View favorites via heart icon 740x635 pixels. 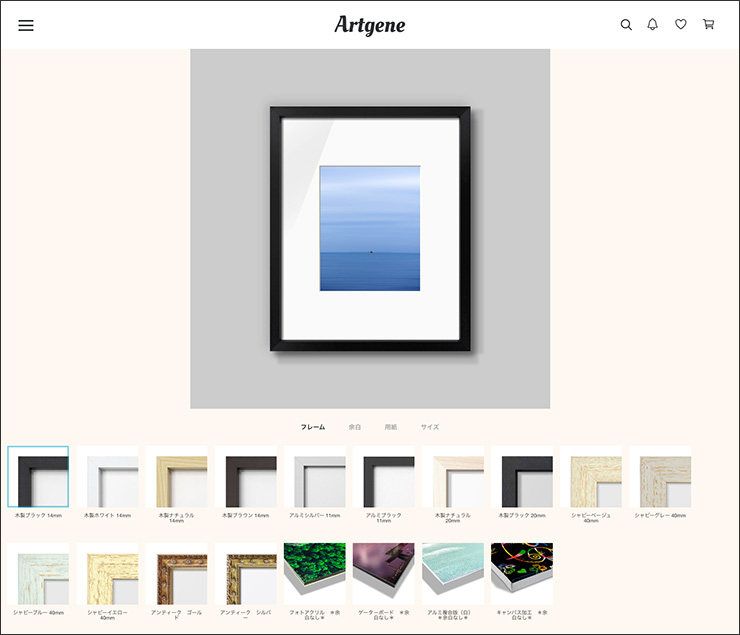pyautogui.click(x=681, y=25)
